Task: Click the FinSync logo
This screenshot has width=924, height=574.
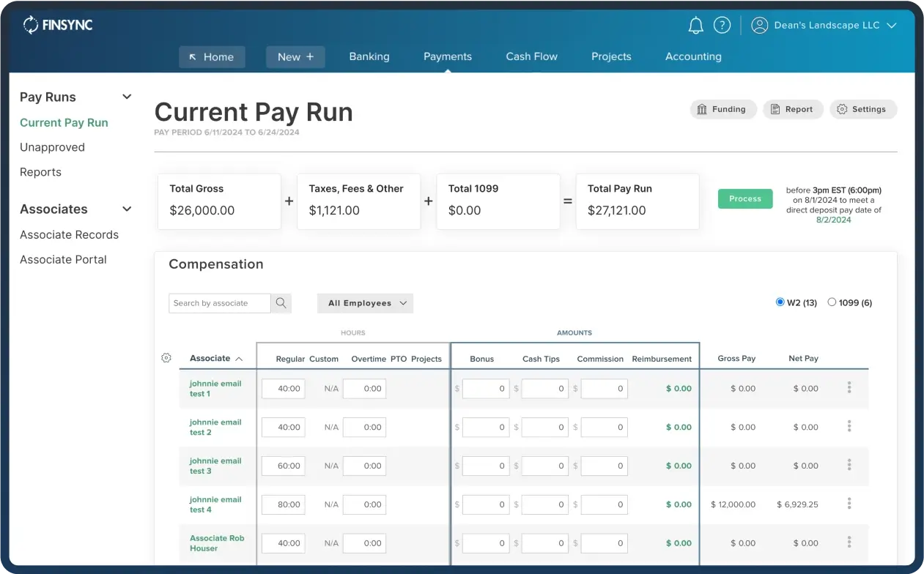Action: 58,26
